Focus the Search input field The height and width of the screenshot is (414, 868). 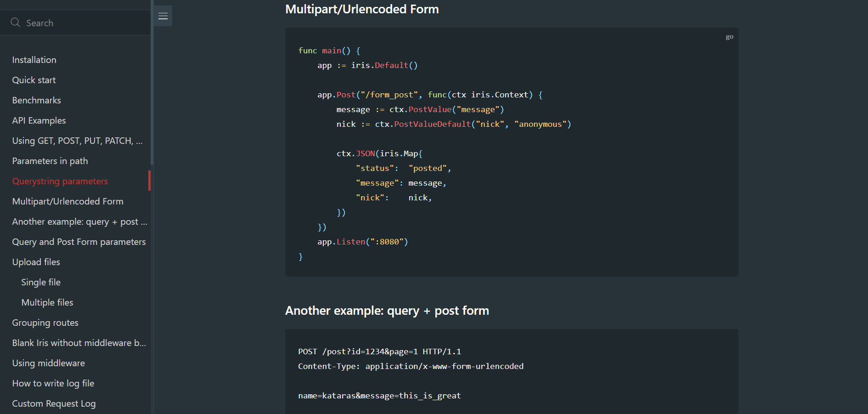pos(75,23)
